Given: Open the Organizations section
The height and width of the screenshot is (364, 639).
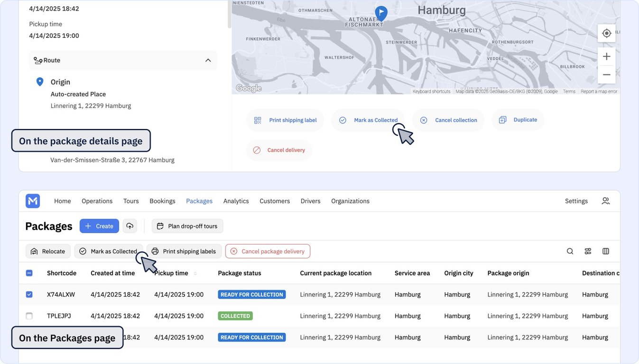Looking at the screenshot, I should pyautogui.click(x=350, y=201).
